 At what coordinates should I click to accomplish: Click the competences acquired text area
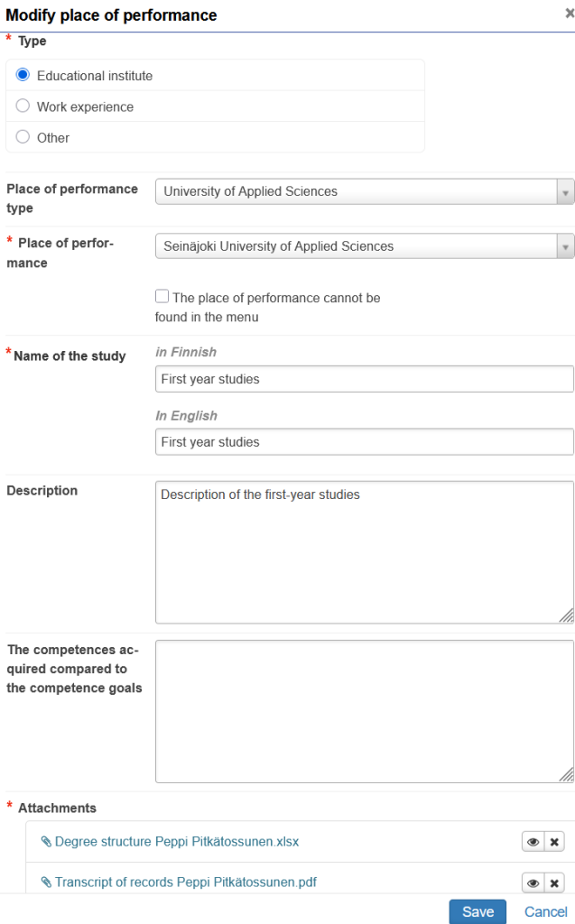pos(365,711)
